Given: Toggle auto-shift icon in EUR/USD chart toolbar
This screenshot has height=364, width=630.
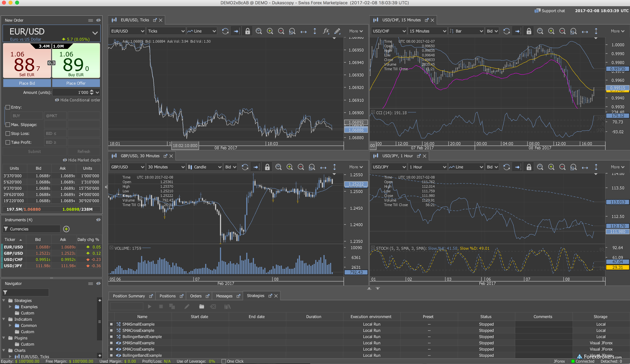Looking at the screenshot, I should 236,31.
